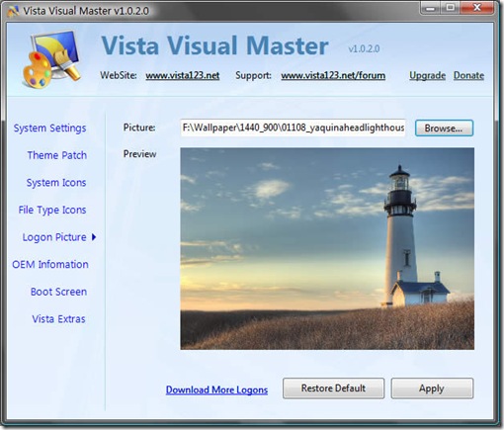Click the Vista Visual Master palette logo
Image resolution: width=504 pixels, height=430 pixels.
coord(52,59)
